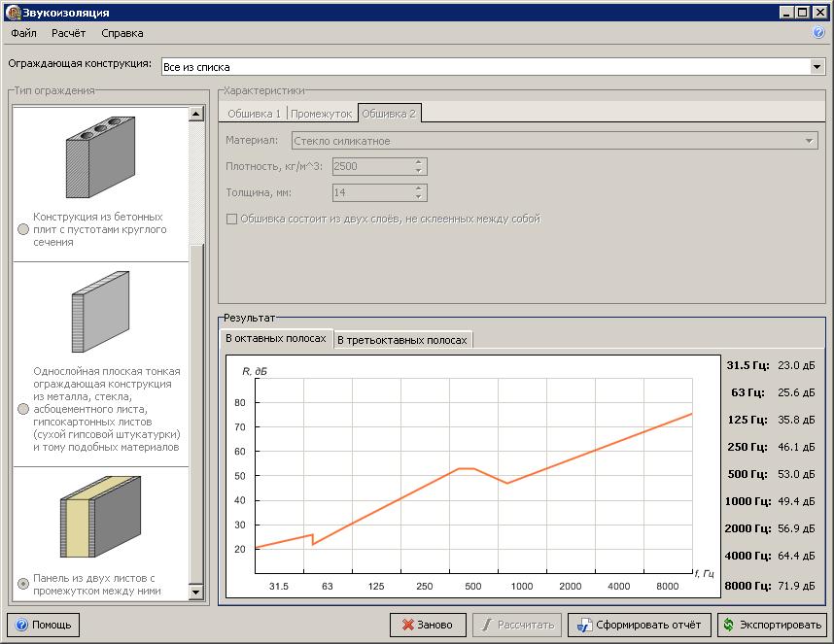The image size is (834, 644).
Task: Select concrete slabs with round voids option
Action: tap(23, 229)
